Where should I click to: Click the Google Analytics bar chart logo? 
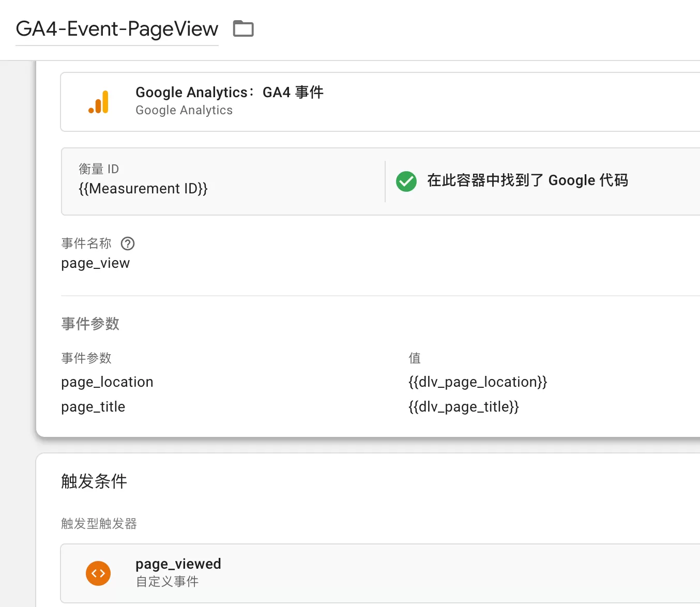click(x=99, y=102)
